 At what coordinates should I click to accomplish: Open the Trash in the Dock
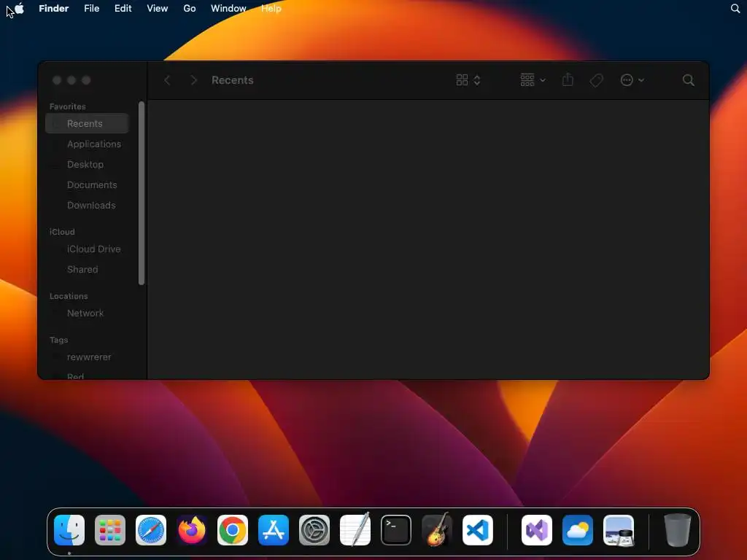pyautogui.click(x=678, y=530)
